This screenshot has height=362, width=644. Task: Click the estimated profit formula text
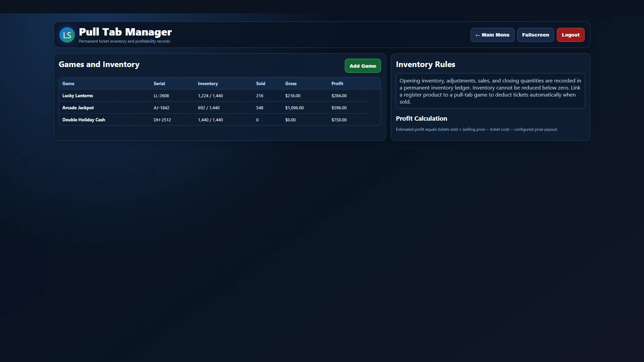tap(477, 129)
